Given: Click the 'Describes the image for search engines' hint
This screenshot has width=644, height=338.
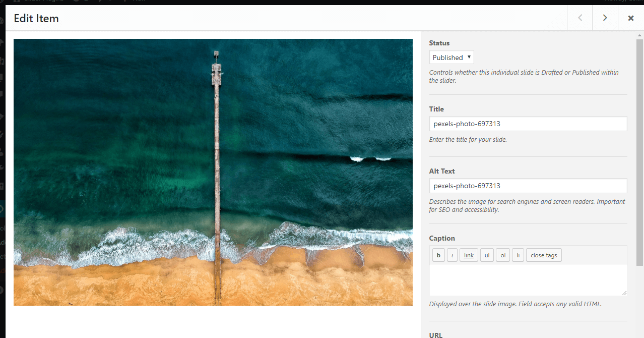Looking at the screenshot, I should (x=527, y=205).
